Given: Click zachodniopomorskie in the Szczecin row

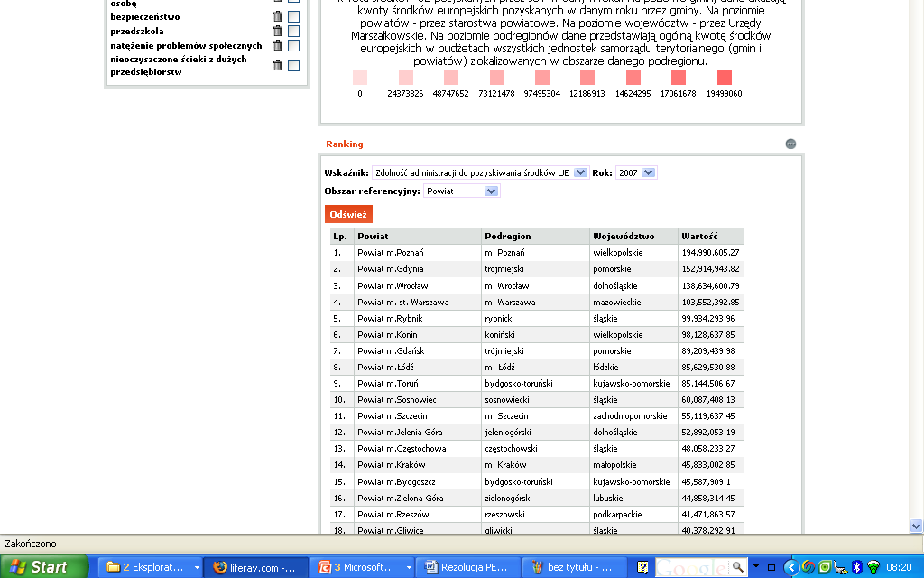Looking at the screenshot, I should pos(630,415).
